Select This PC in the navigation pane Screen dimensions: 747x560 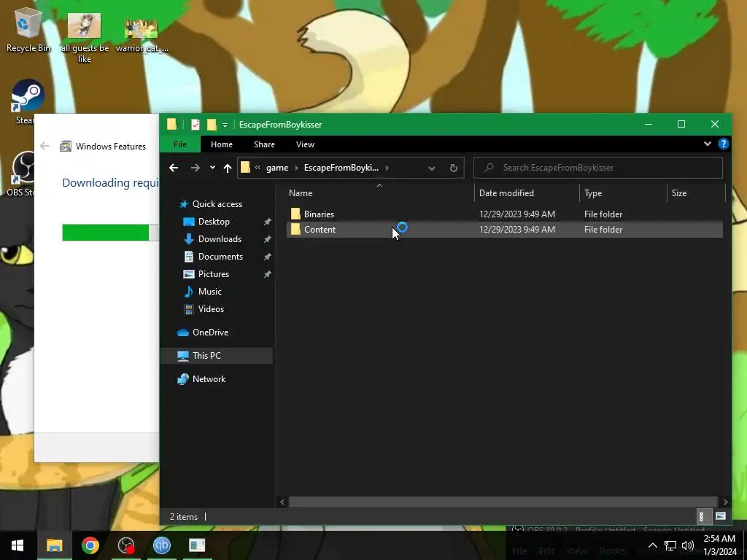click(206, 356)
